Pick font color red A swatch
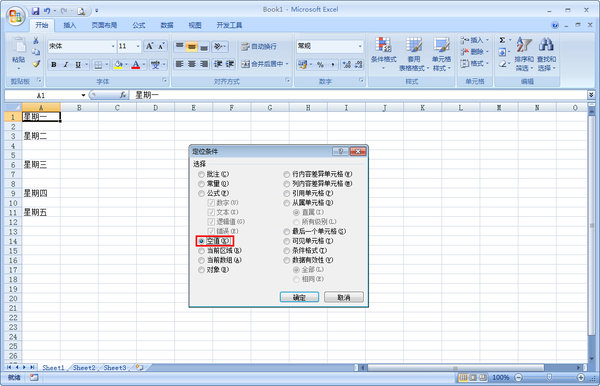Screen dimensions: 600x386 136,65
